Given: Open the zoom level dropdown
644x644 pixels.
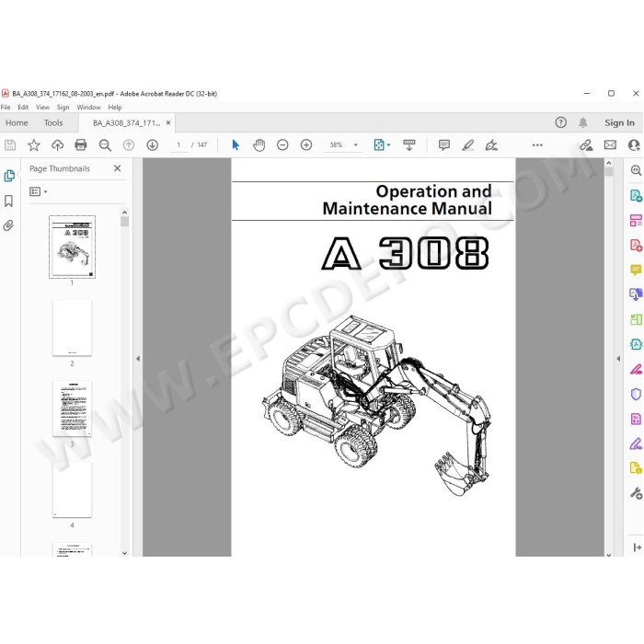Looking at the screenshot, I should [356, 145].
